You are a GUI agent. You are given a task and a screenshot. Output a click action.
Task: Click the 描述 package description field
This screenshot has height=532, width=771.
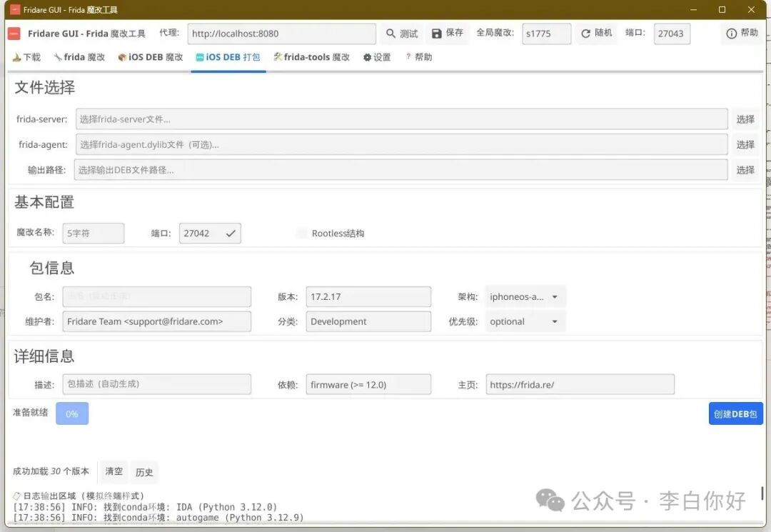pos(157,384)
